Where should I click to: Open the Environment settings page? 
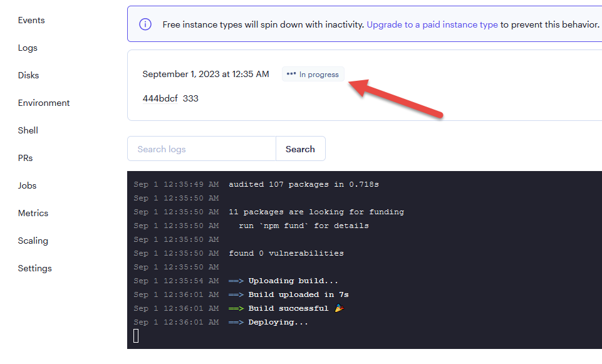(x=44, y=103)
